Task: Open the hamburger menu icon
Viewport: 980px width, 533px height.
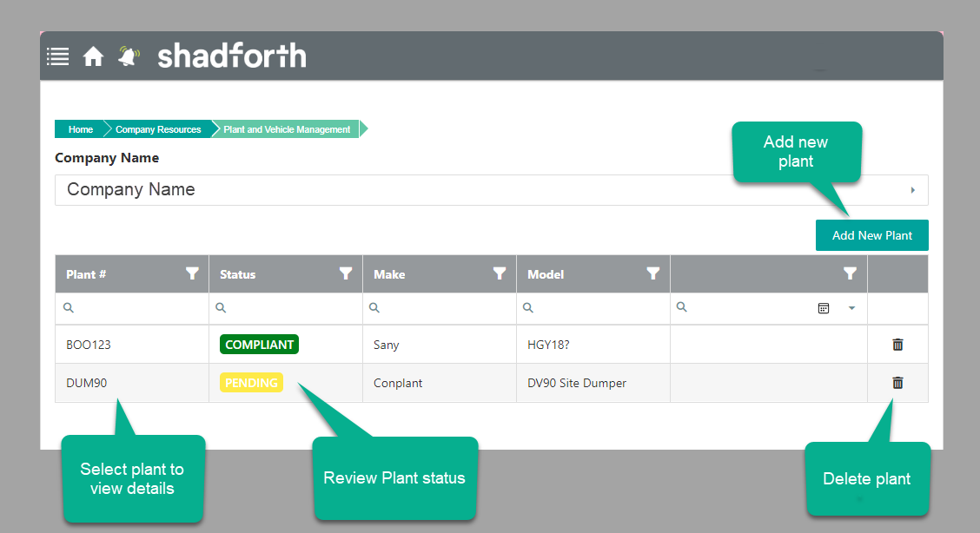Action: pyautogui.click(x=57, y=56)
